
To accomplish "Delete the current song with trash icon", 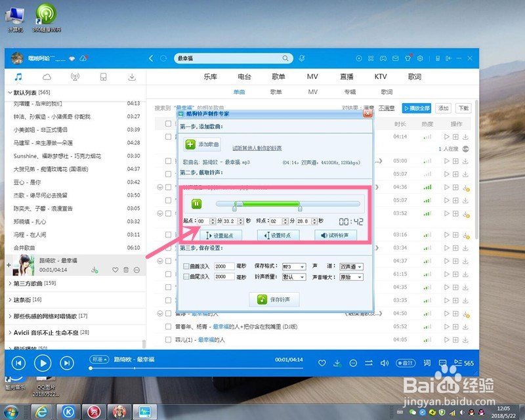I will (126, 270).
